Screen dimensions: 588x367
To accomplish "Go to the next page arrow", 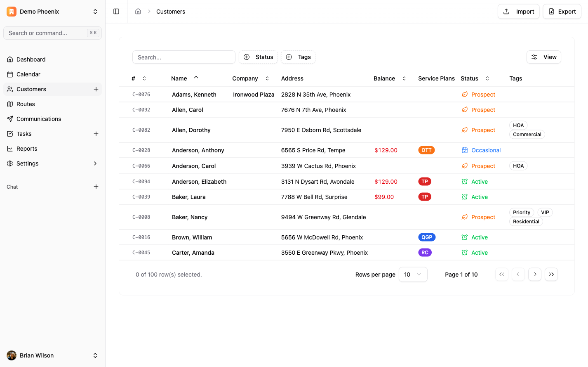I will pyautogui.click(x=535, y=275).
